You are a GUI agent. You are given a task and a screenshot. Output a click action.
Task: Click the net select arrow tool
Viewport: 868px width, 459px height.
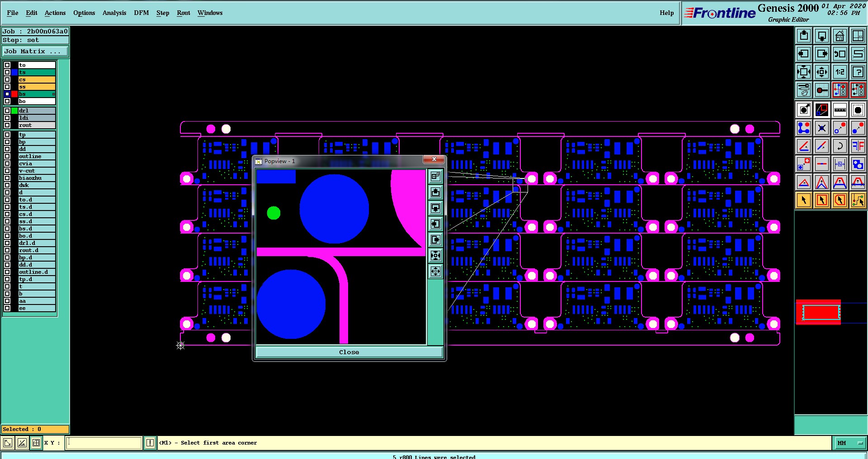click(x=858, y=200)
